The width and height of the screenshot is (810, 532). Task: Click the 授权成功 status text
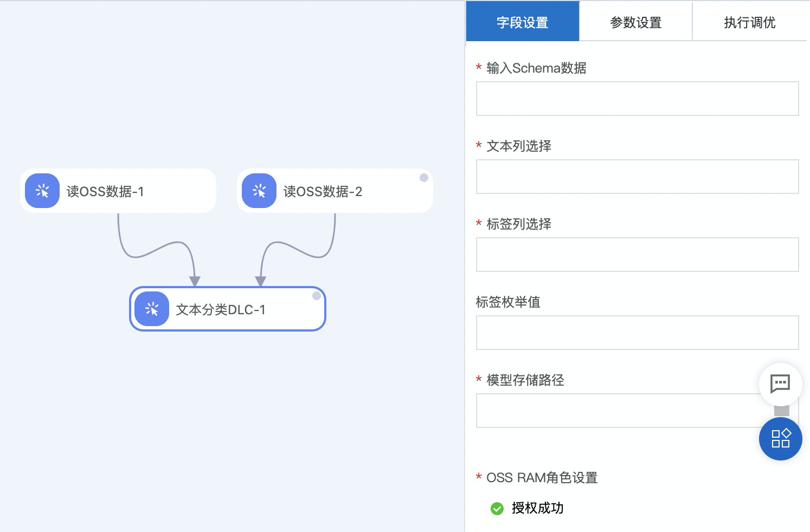(x=537, y=508)
